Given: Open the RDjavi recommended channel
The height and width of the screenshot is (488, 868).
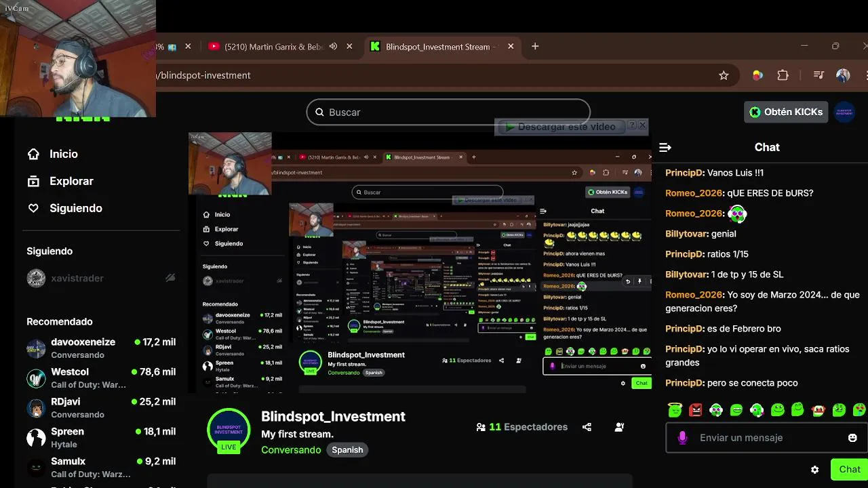Looking at the screenshot, I should 101,407.
